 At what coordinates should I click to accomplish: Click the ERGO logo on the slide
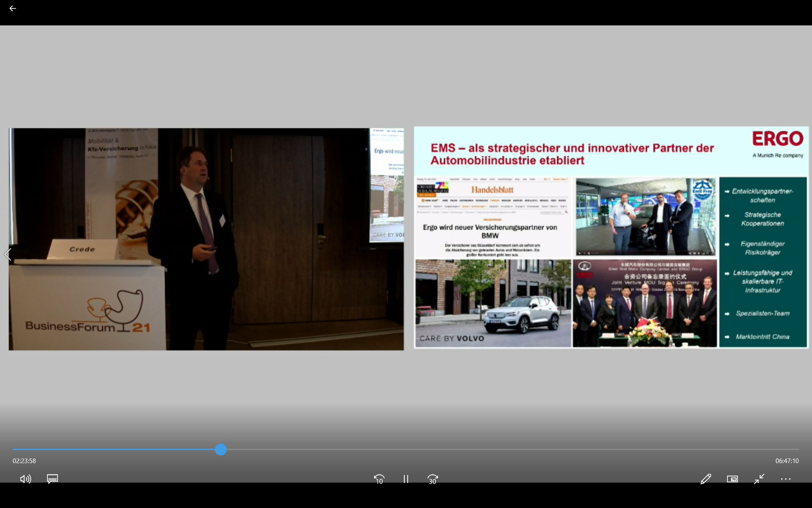tap(777, 139)
